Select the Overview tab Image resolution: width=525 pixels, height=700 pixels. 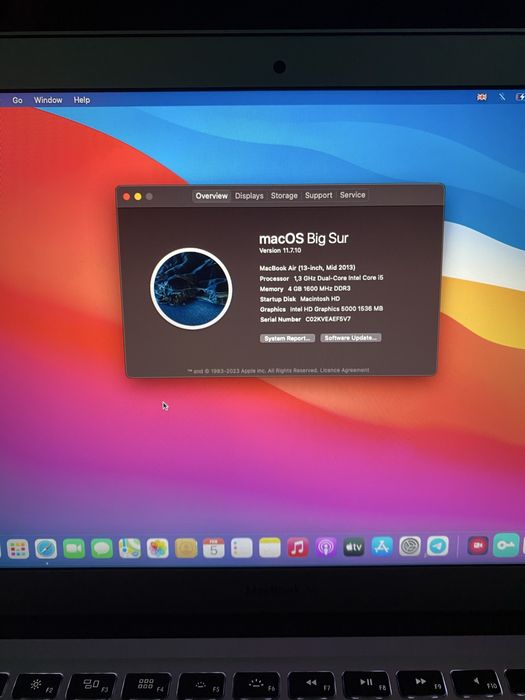[212, 196]
